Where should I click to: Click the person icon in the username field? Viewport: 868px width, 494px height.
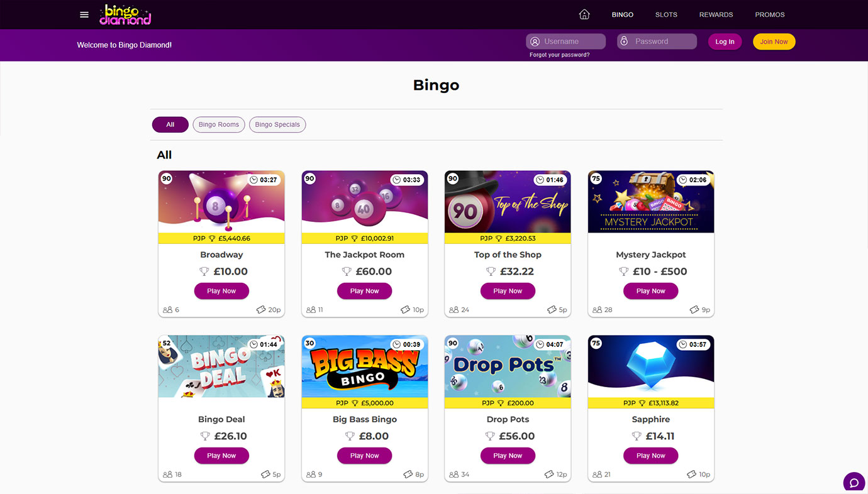[x=534, y=41]
